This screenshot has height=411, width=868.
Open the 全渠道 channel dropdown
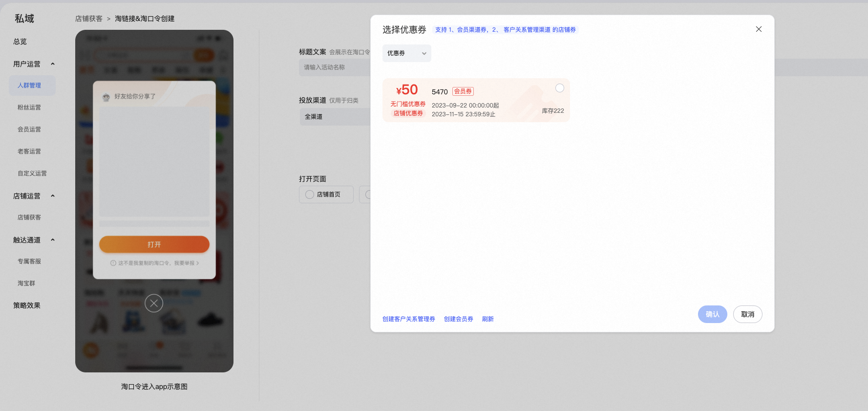click(x=335, y=117)
